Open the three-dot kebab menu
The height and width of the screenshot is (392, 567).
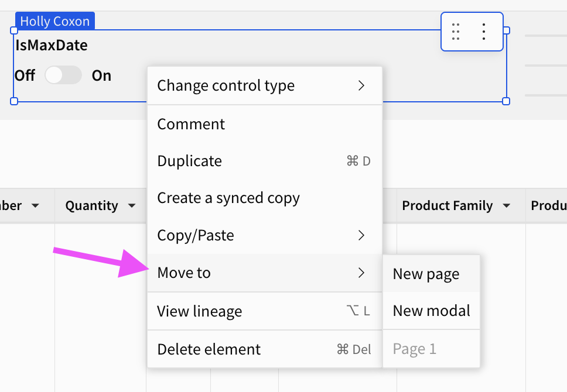(484, 32)
